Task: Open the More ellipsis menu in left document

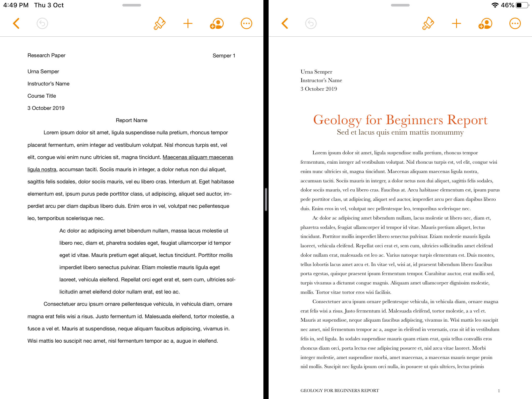Action: tap(246, 23)
